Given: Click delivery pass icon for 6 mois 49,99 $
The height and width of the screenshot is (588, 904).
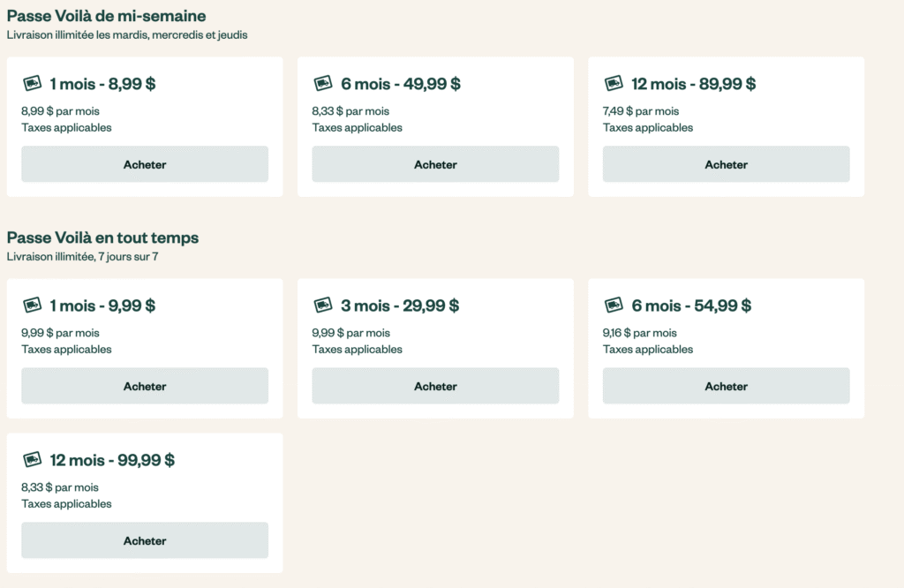Looking at the screenshot, I should 323,84.
